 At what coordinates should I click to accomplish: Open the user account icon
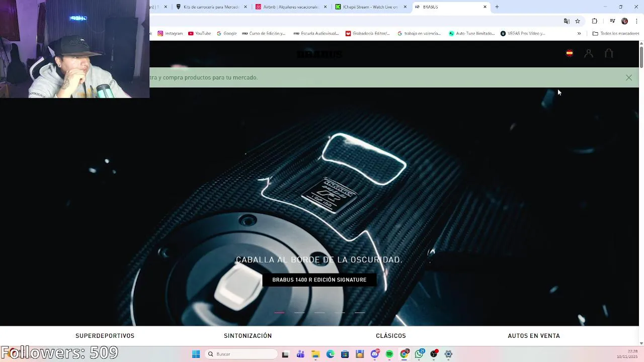pos(589,53)
